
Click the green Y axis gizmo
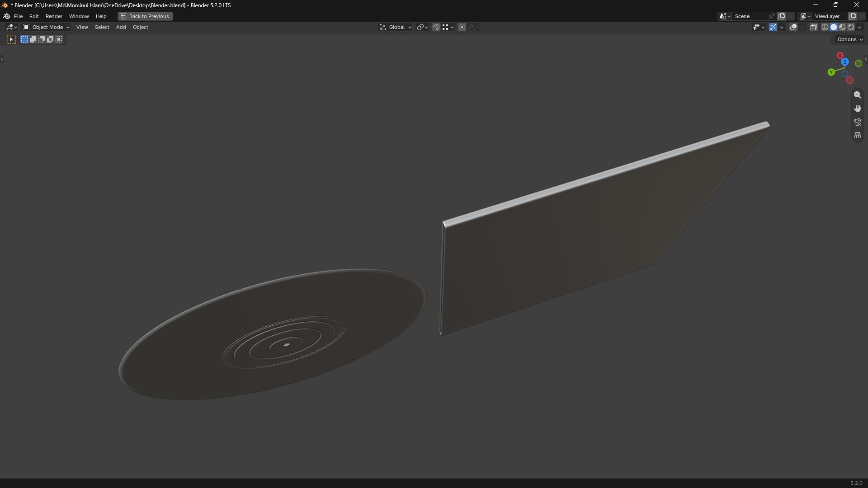point(831,72)
